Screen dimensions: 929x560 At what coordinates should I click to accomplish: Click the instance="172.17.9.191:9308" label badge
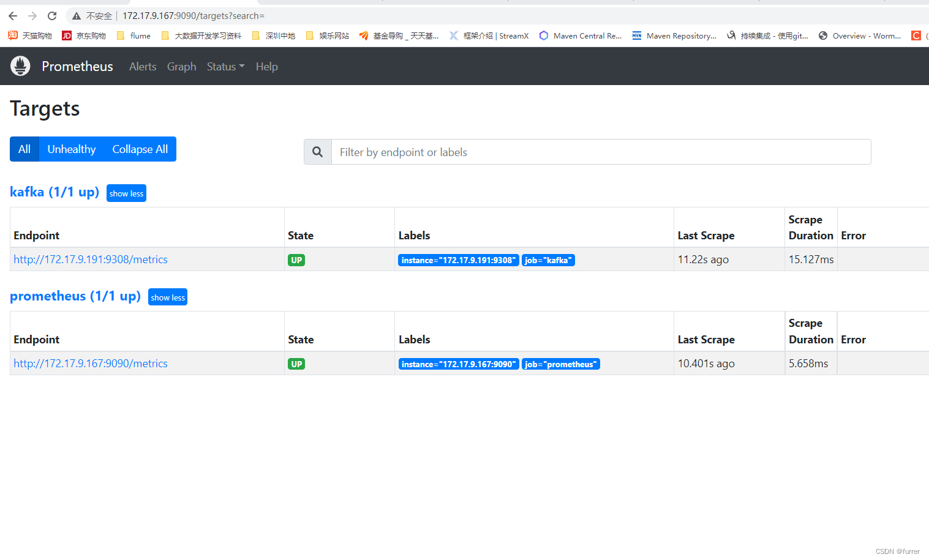tap(459, 260)
